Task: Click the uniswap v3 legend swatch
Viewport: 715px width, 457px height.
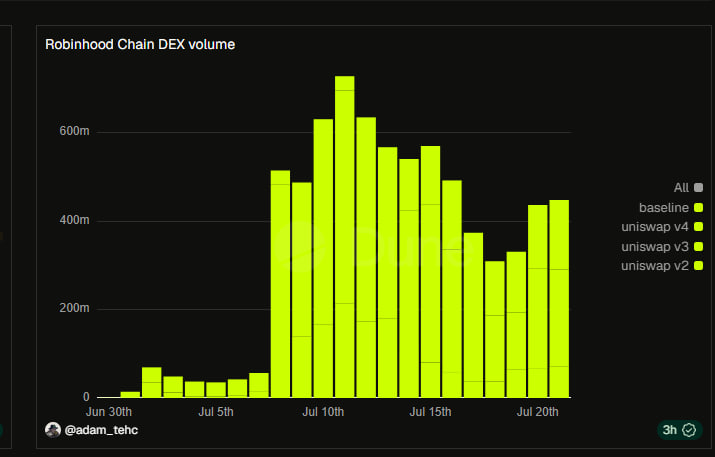Action: click(x=698, y=246)
